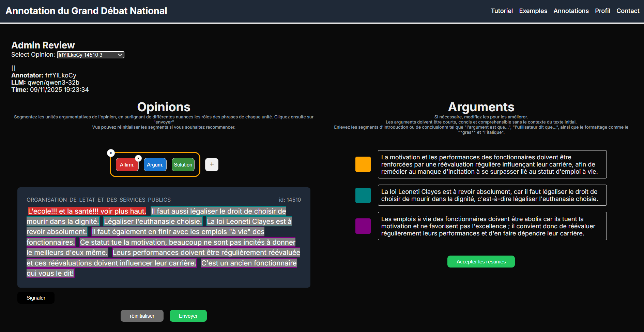Click the Annotation du Grand Débat National title
The image size is (644, 332).
tap(86, 11)
